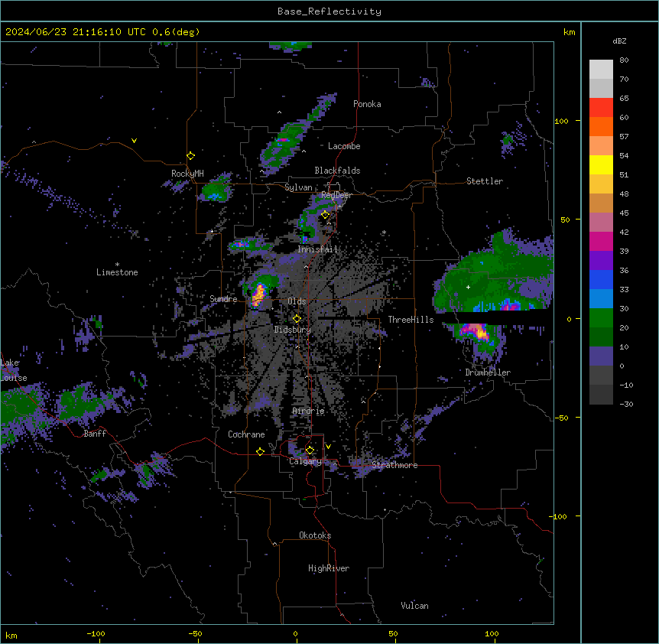The image size is (659, 644).
Task: Click the yellow diamond marker below Cochrane
Action: click(260, 451)
